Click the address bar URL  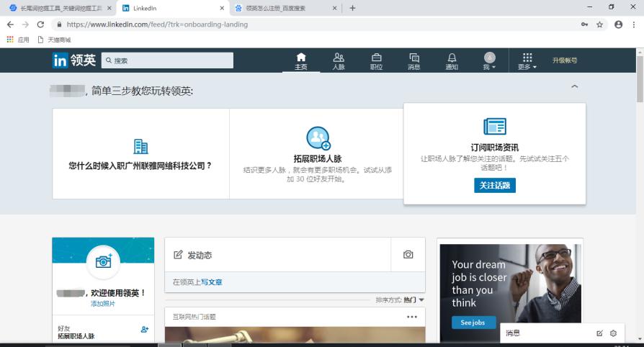tap(157, 24)
